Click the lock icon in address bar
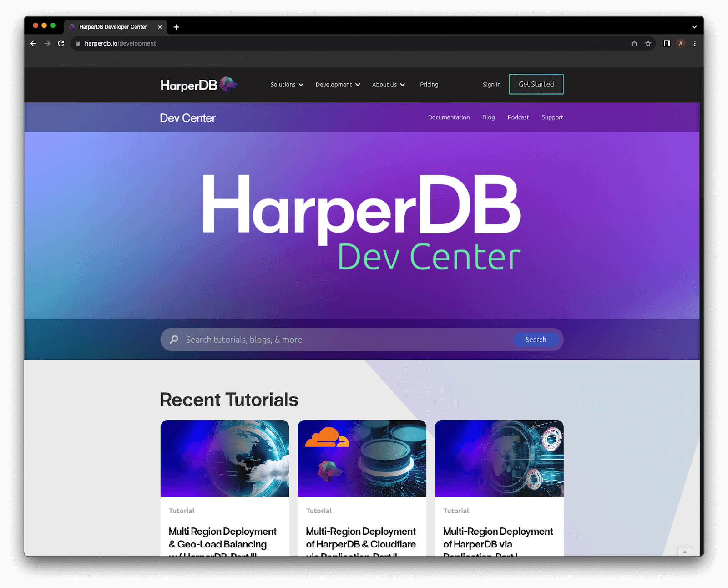Viewport: 728px width, 588px height. (x=78, y=44)
